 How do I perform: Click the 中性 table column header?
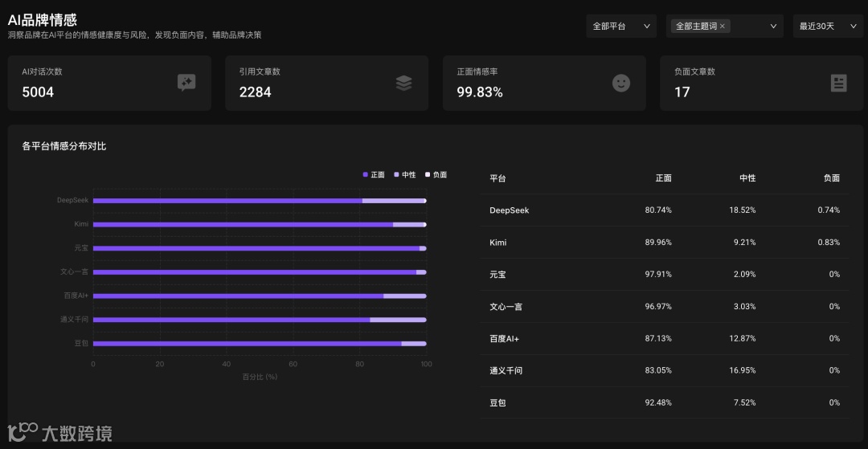(748, 178)
